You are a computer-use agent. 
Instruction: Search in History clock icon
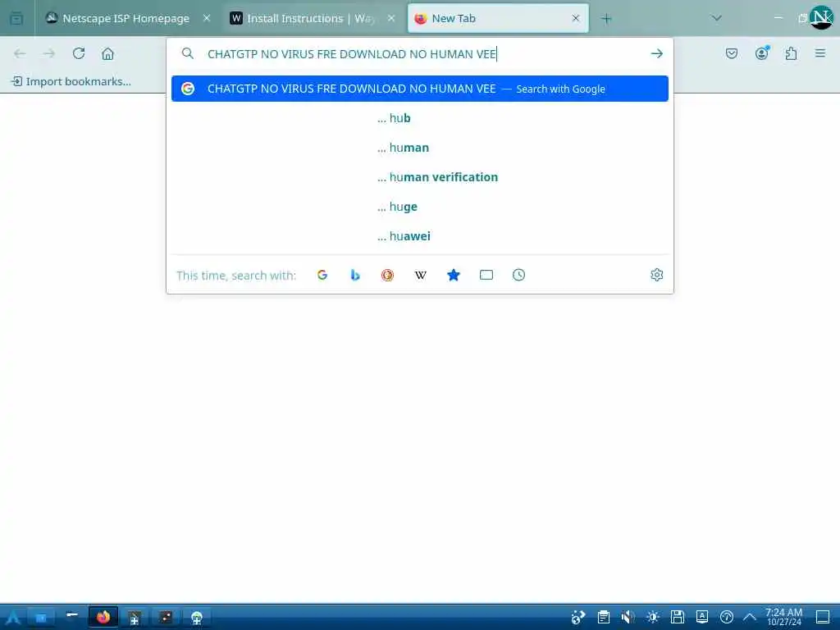pyautogui.click(x=518, y=276)
